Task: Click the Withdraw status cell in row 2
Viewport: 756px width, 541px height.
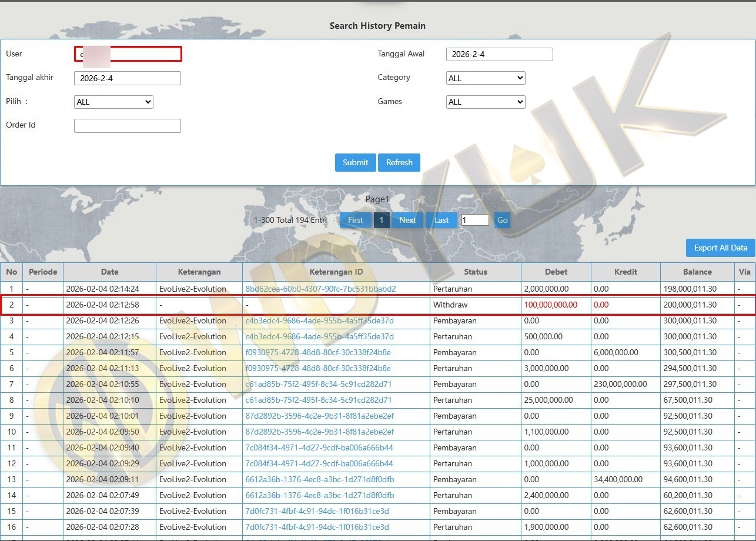Action: click(450, 305)
